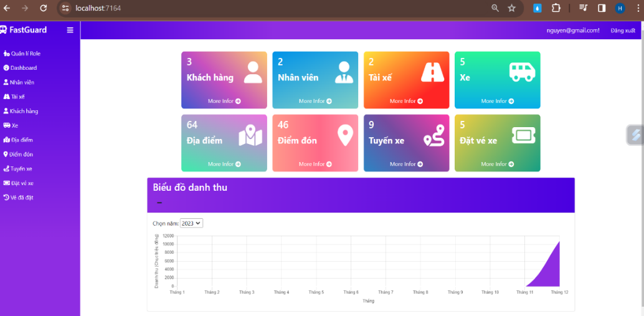The height and width of the screenshot is (316, 644).
Task: Open Địa điểm in sidebar
Action: [x=18, y=140]
